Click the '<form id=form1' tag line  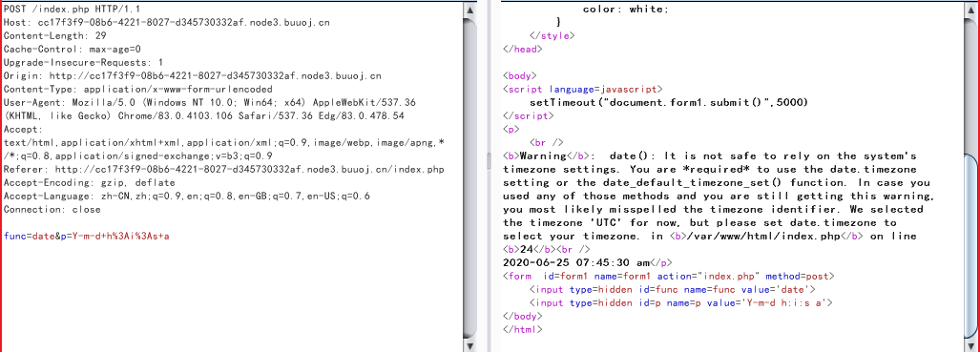668,276
